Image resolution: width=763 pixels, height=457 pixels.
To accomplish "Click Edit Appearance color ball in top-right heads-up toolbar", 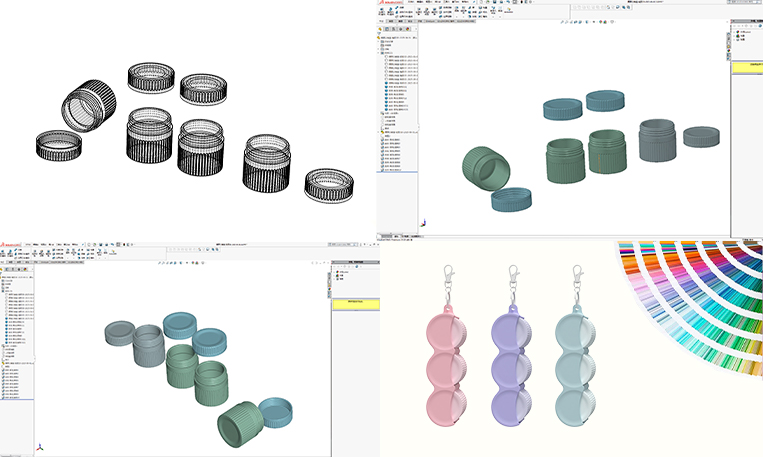I will [600, 22].
